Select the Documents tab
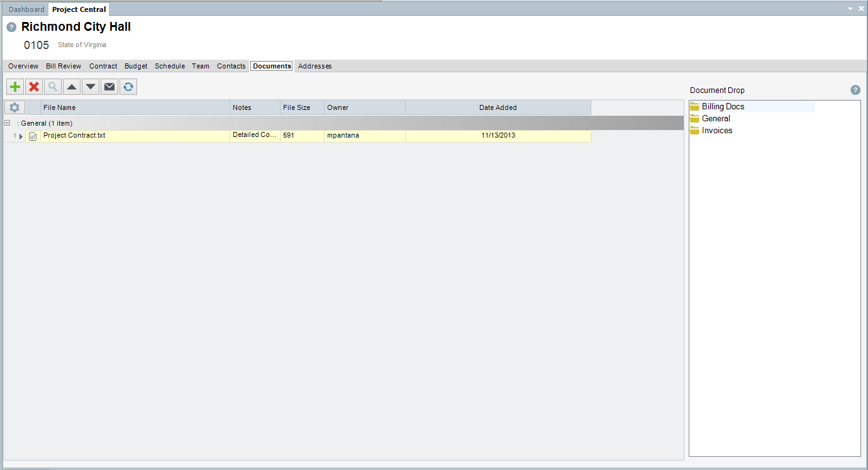 (272, 66)
